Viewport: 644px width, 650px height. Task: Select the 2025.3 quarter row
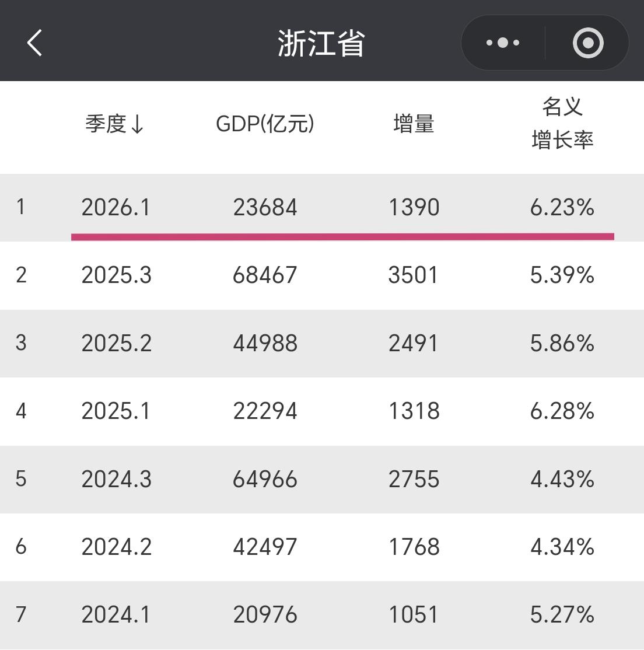(321, 275)
